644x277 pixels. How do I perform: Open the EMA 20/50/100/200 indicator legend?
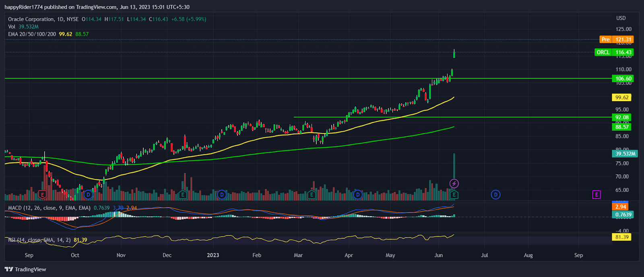32,34
